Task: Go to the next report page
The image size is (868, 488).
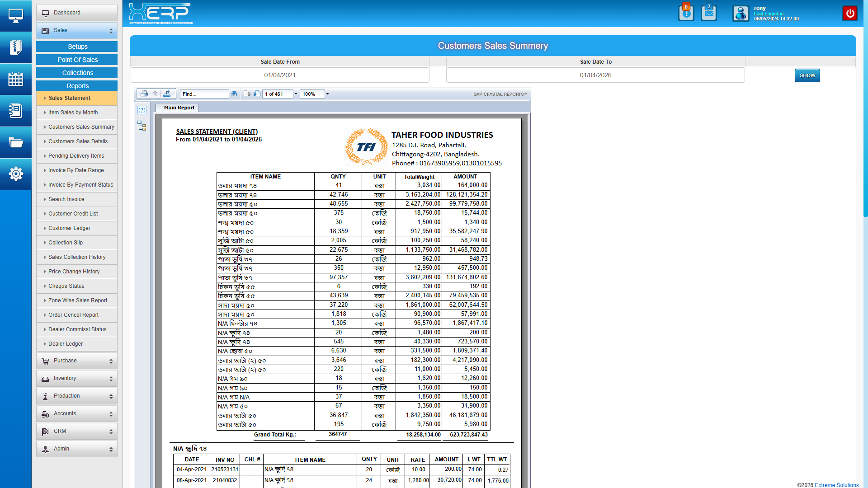Action: pyautogui.click(x=257, y=94)
